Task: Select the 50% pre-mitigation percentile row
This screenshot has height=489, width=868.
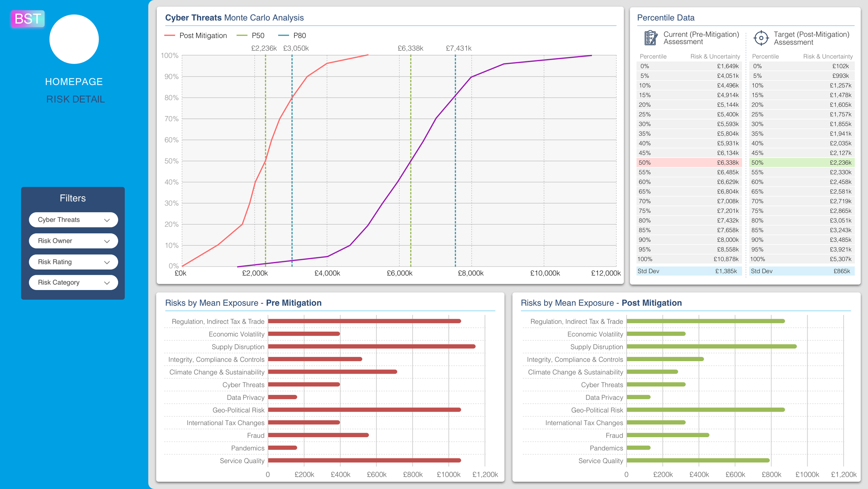Action: 689,163
